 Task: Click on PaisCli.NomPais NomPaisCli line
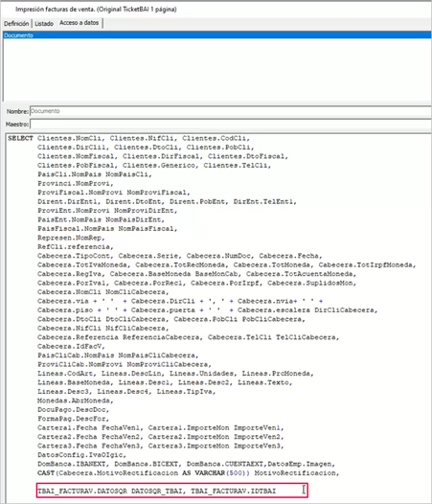pos(95,174)
